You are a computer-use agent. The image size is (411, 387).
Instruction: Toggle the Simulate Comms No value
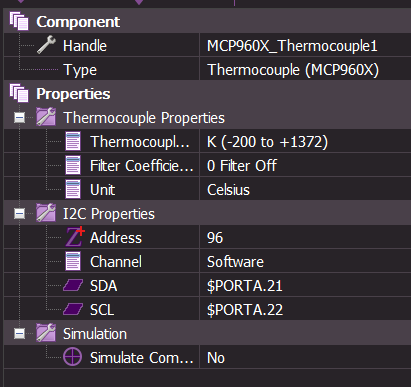pyautogui.click(x=305, y=358)
